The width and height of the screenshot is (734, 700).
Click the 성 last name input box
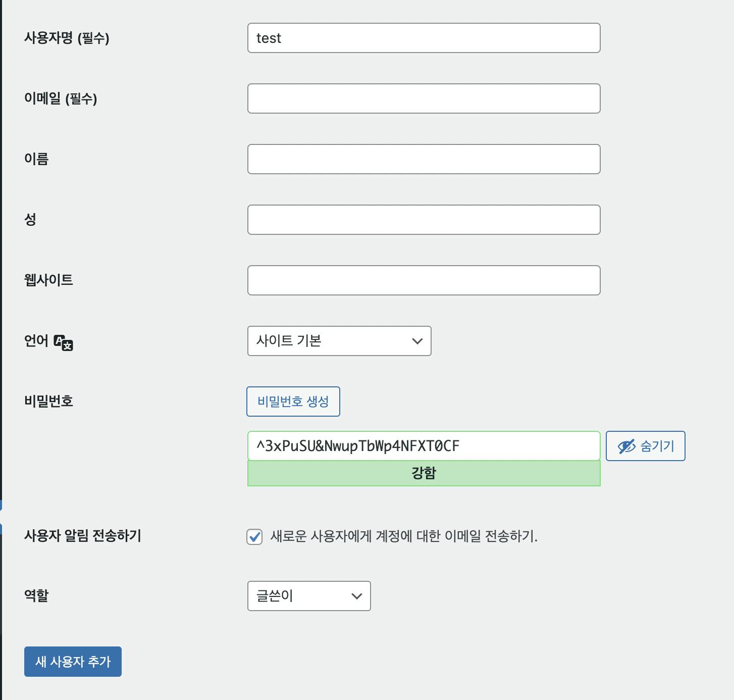point(424,220)
